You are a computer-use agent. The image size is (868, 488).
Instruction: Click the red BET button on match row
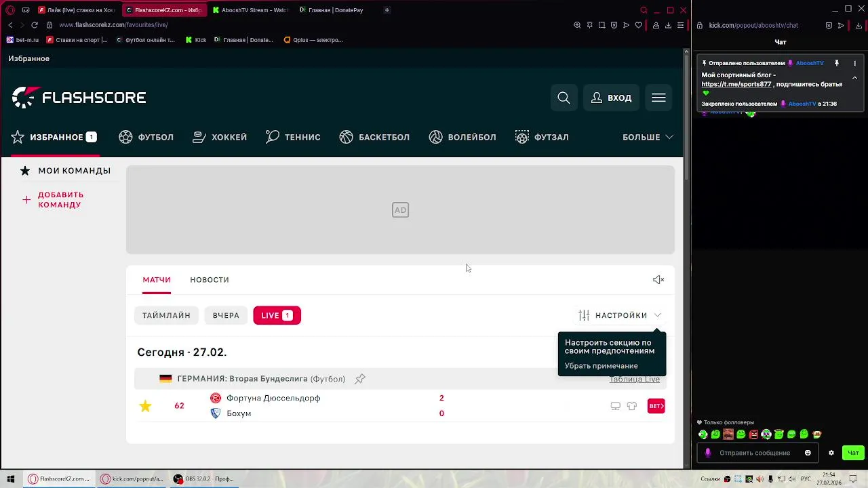coord(656,406)
